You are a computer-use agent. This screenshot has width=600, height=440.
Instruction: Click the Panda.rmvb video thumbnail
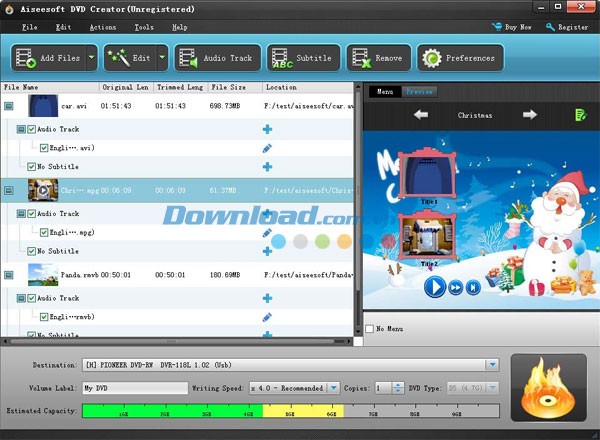point(43,275)
